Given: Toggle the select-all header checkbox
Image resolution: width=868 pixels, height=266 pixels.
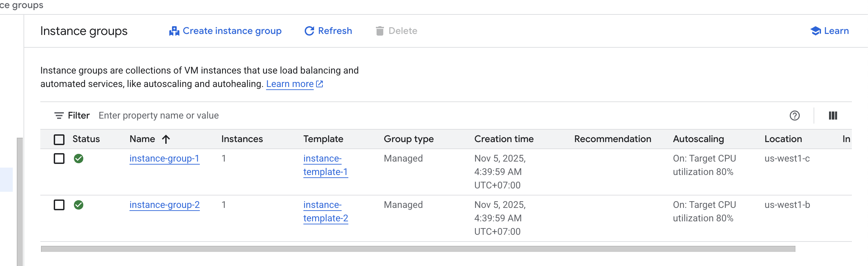Looking at the screenshot, I should (x=59, y=139).
